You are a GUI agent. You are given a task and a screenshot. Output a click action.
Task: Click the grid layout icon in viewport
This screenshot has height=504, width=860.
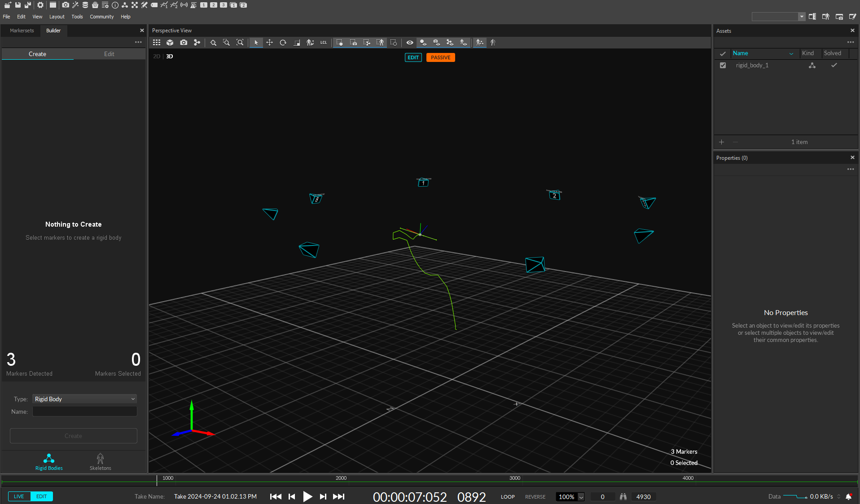point(157,43)
